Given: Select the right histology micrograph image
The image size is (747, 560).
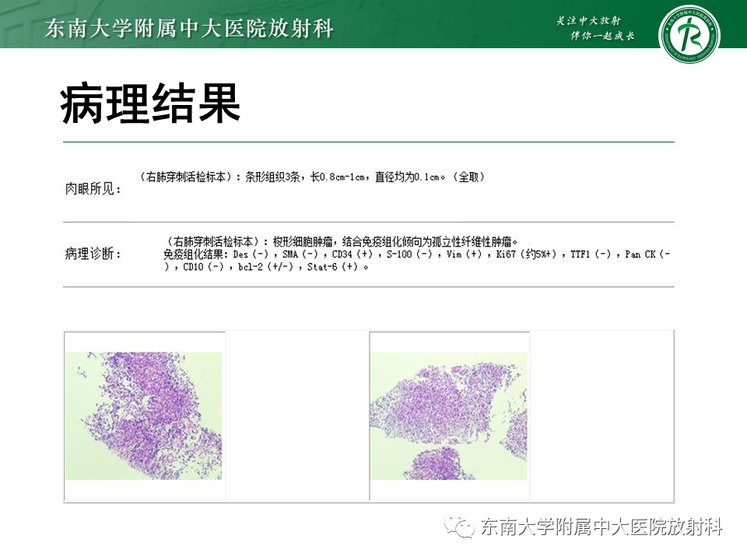Looking at the screenshot, I should coord(449,415).
